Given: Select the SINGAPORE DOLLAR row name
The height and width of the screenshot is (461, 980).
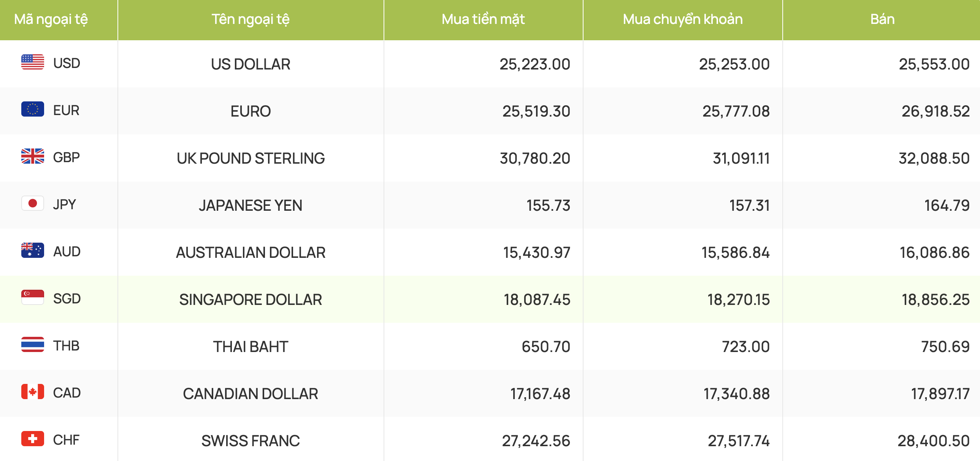Looking at the screenshot, I should (x=251, y=300).
